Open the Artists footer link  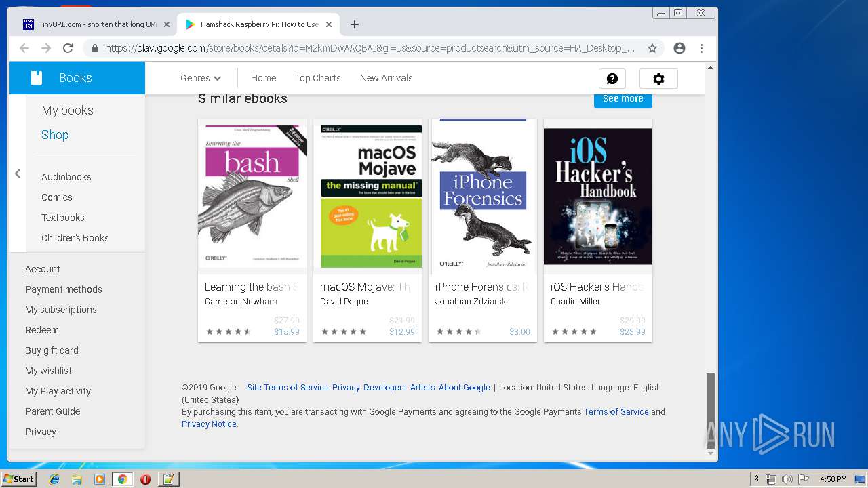pos(422,388)
